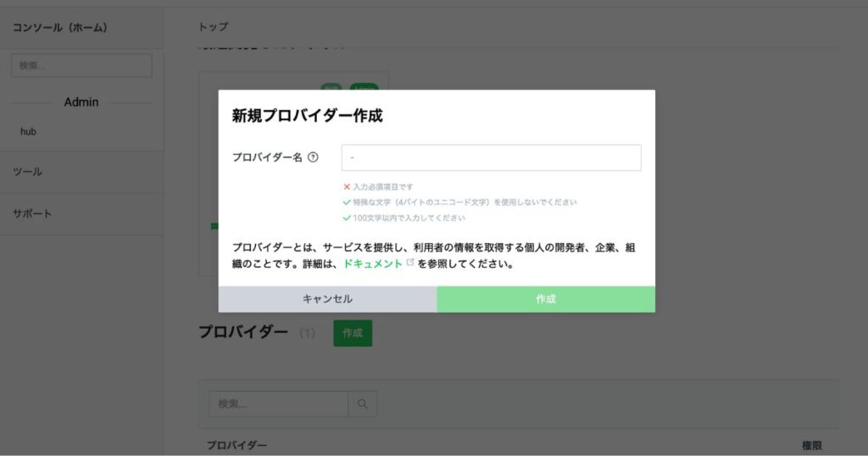868x456 pixels.
Task: Click the プロバイダー column header in the table
Action: click(237, 446)
